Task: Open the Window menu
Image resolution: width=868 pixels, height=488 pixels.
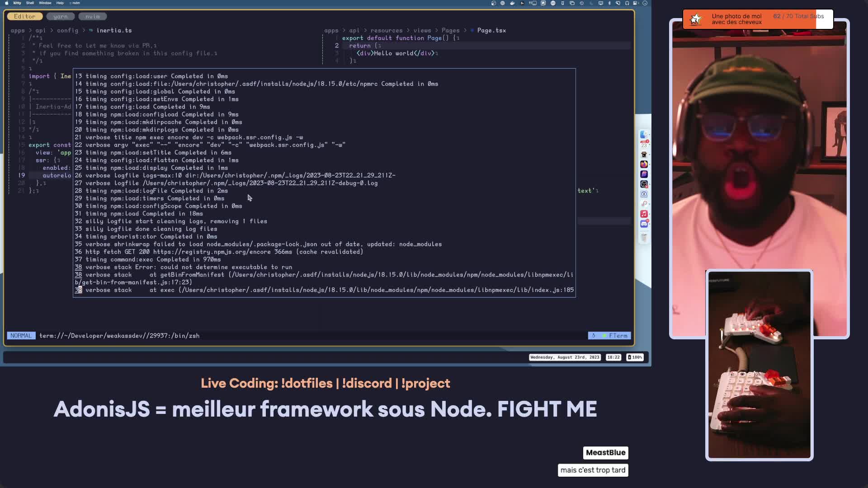Action: click(45, 3)
